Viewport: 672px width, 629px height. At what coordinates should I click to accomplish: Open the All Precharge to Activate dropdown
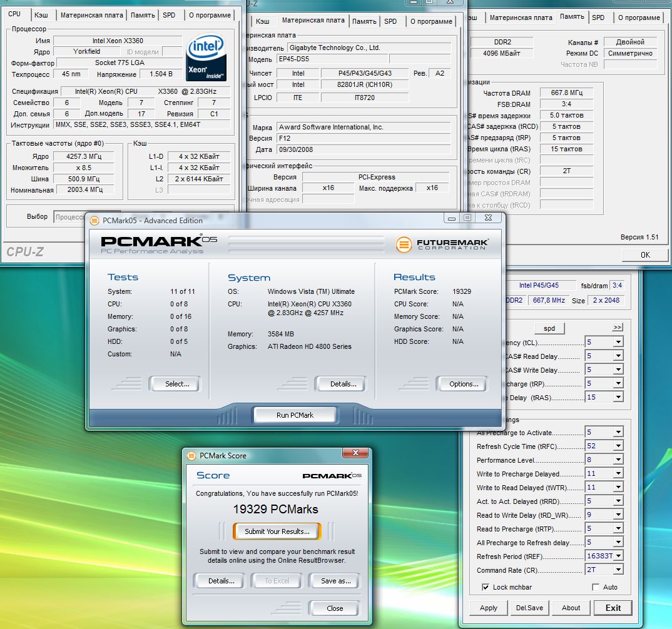tap(618, 432)
